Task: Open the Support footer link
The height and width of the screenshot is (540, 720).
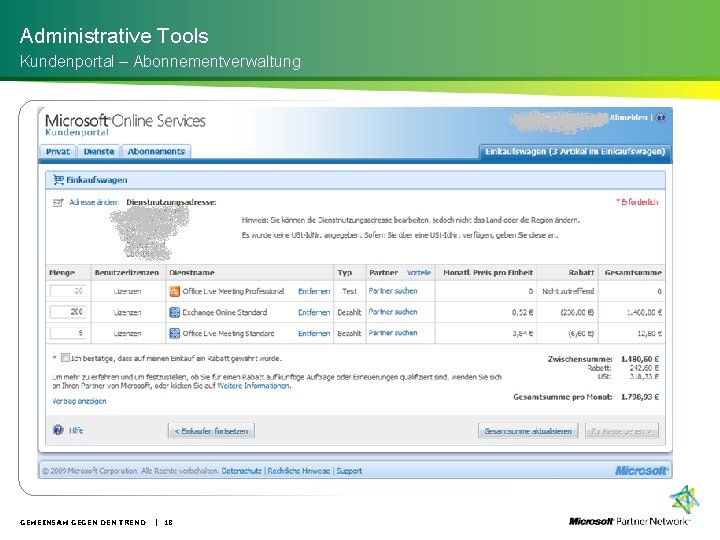Action: pos(349,471)
